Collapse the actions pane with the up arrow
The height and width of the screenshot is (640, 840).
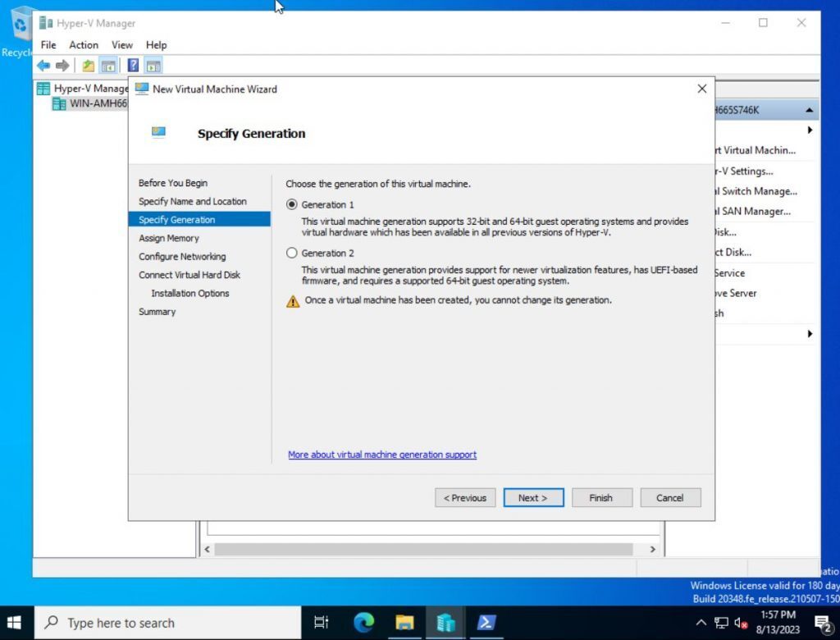[x=808, y=108]
